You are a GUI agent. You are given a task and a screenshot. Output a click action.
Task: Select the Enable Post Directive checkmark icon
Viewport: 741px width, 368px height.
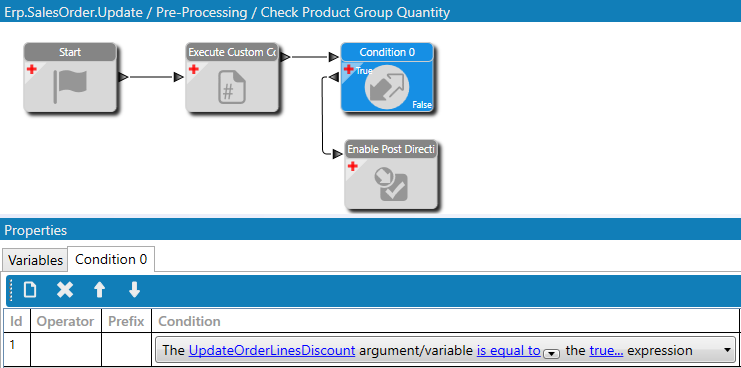tap(390, 184)
